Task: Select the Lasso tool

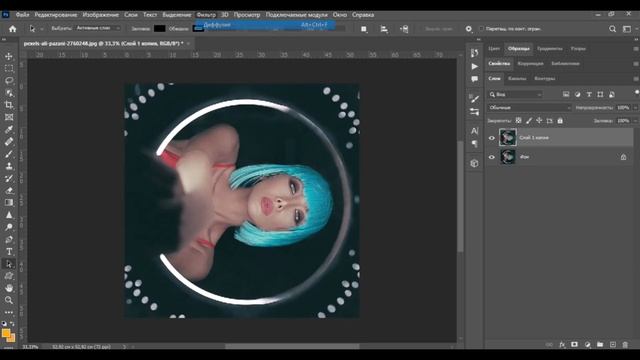Action: (9, 81)
